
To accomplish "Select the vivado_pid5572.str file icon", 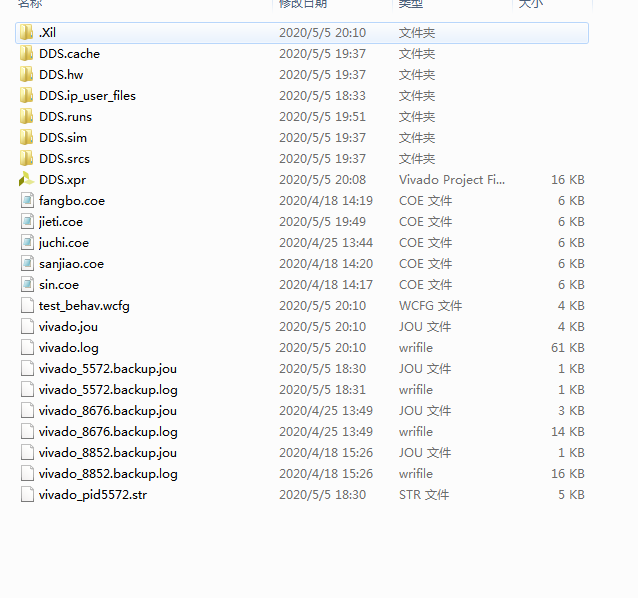I will [x=27, y=495].
